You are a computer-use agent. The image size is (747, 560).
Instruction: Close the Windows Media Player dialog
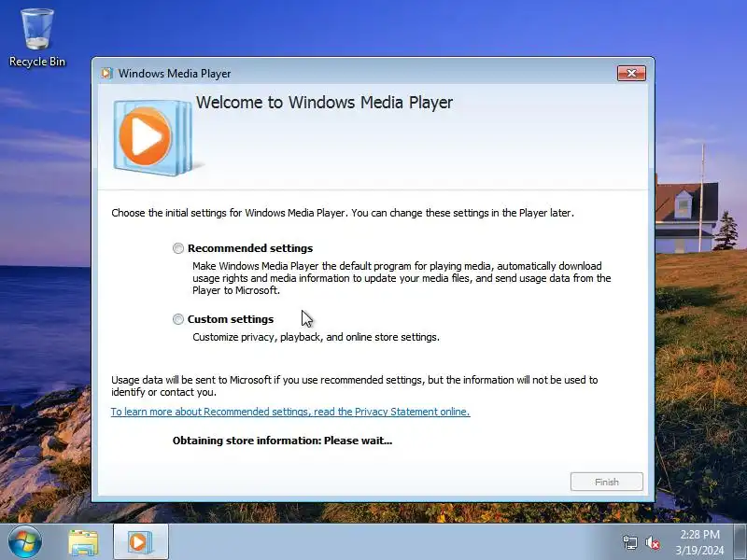pos(631,74)
